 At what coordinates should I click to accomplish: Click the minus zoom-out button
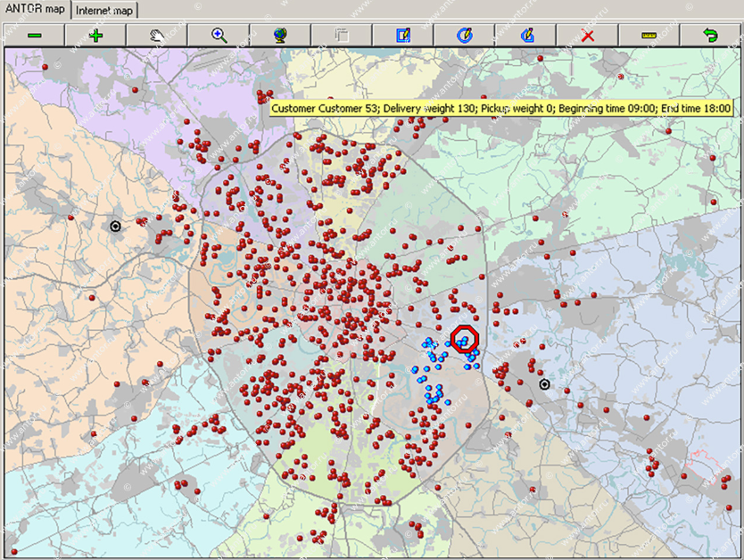tap(34, 35)
